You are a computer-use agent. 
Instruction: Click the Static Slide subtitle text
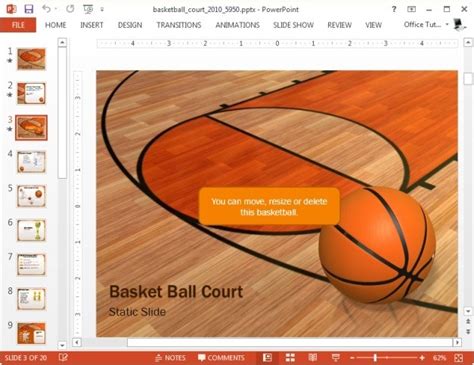[137, 312]
